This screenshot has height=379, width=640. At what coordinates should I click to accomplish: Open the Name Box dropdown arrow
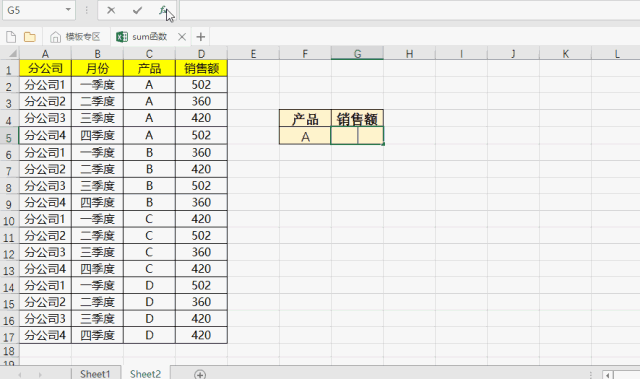coord(68,10)
